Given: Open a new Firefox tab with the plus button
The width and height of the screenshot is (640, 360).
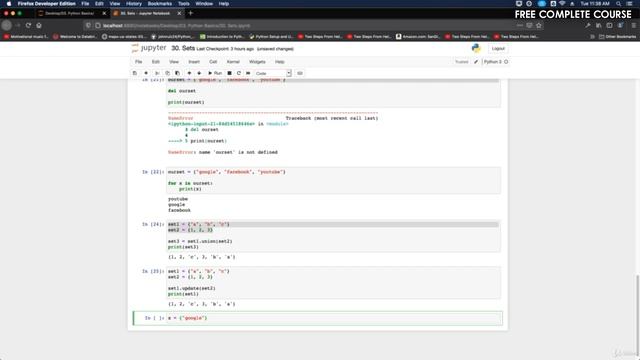Looking at the screenshot, I should pos(191,13).
